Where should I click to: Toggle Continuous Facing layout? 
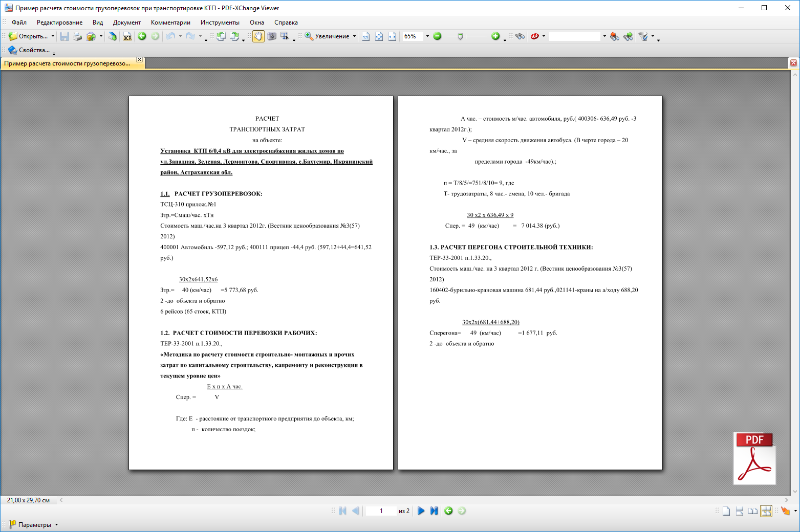click(x=766, y=511)
